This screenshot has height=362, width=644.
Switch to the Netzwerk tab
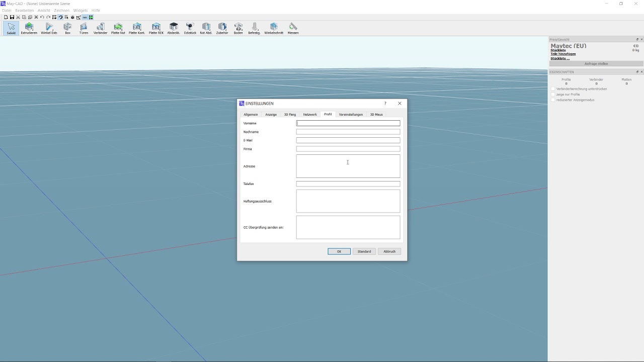(310, 115)
